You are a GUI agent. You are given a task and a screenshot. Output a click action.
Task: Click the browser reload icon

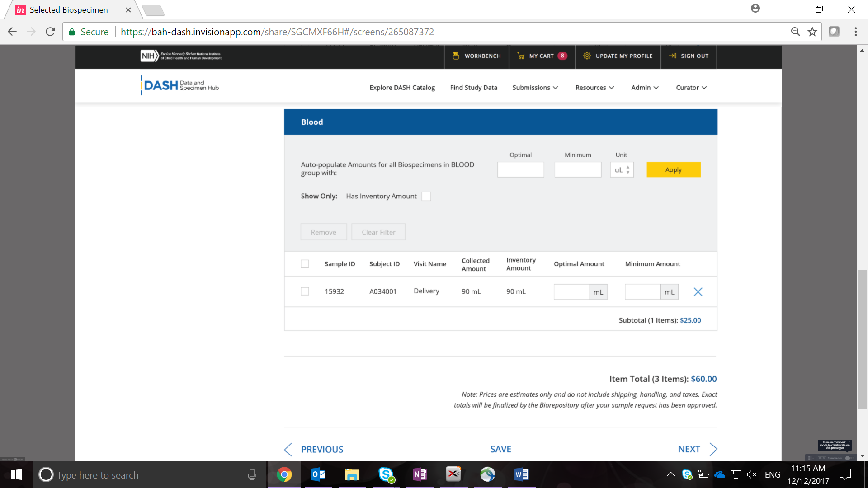click(50, 32)
